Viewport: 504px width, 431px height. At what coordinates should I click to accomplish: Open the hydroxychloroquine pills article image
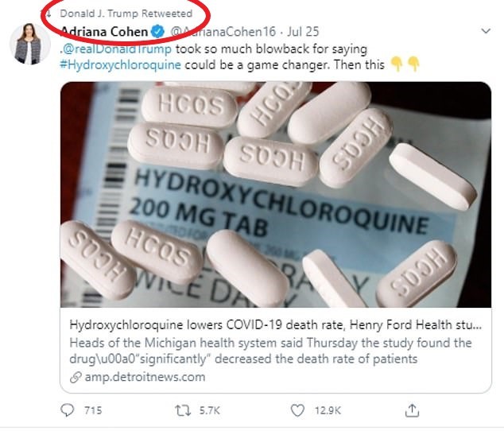click(274, 195)
